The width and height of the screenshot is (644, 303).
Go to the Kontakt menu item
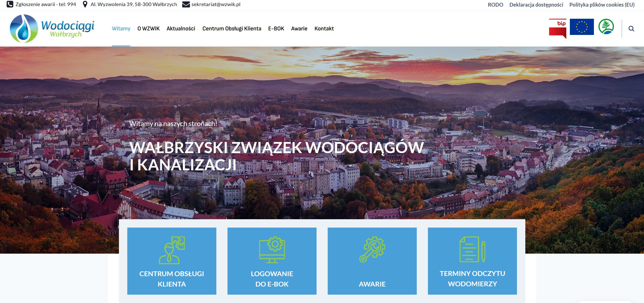(324, 29)
